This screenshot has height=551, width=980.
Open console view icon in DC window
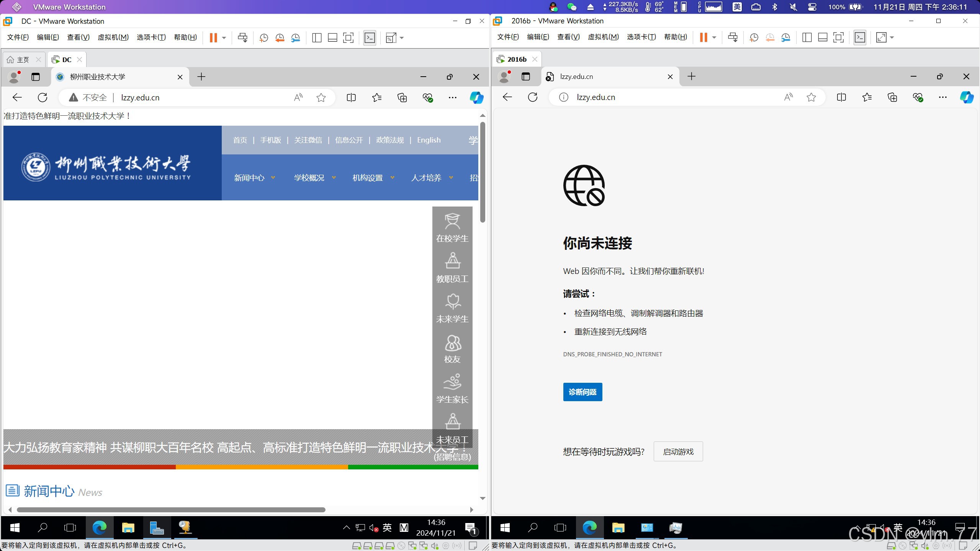point(370,38)
